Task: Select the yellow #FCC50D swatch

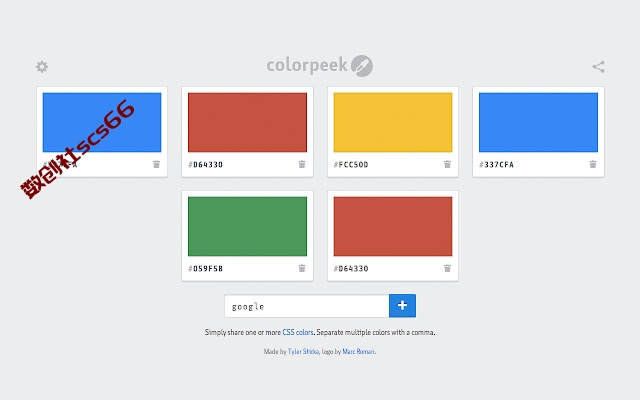Action: click(x=393, y=122)
